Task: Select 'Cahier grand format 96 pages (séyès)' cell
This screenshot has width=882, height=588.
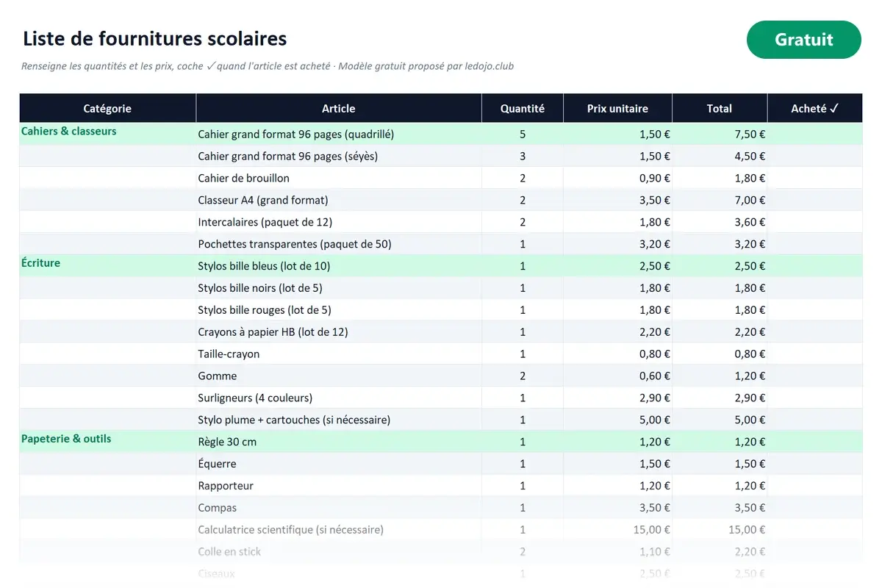Action: 339,156
